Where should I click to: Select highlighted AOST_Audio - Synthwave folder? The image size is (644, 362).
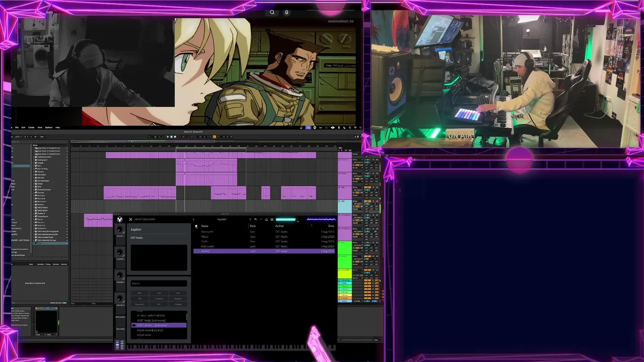(x=159, y=325)
